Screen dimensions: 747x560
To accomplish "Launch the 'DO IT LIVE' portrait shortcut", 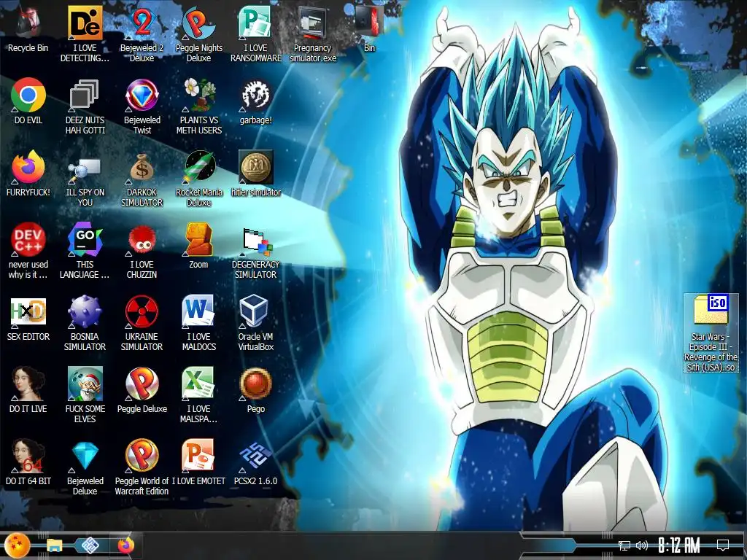I will (x=28, y=390).
